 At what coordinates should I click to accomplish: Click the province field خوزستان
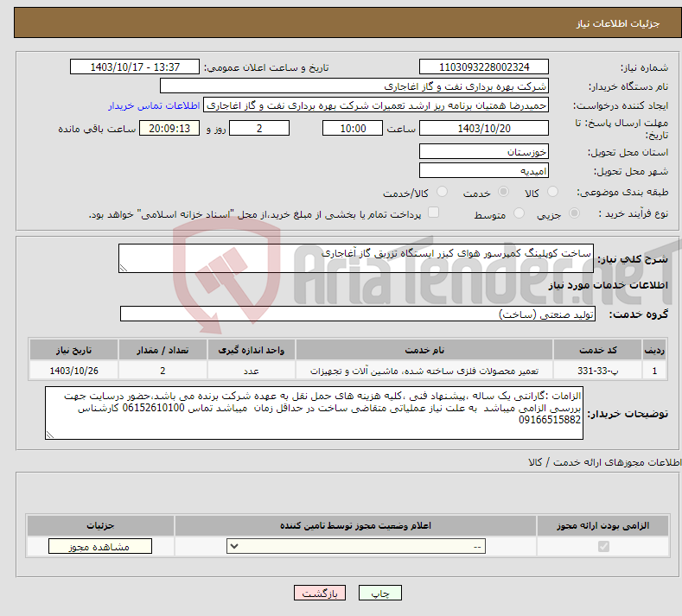tap(484, 152)
